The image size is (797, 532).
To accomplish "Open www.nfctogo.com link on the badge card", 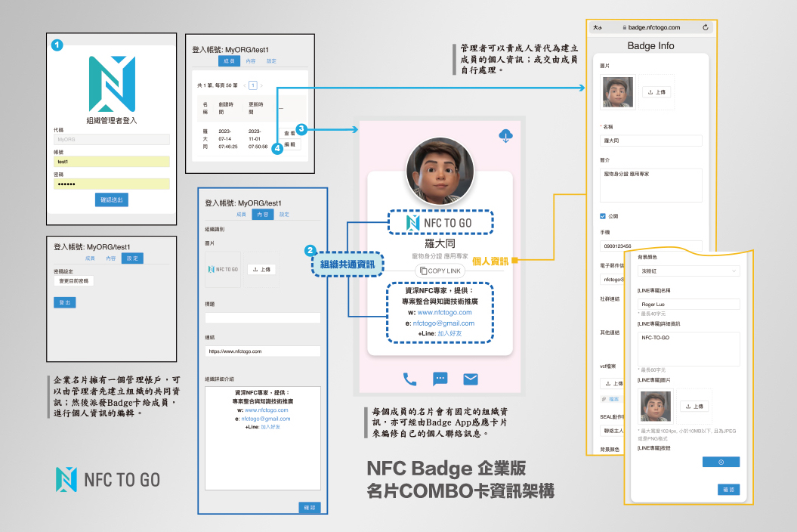I will (444, 312).
